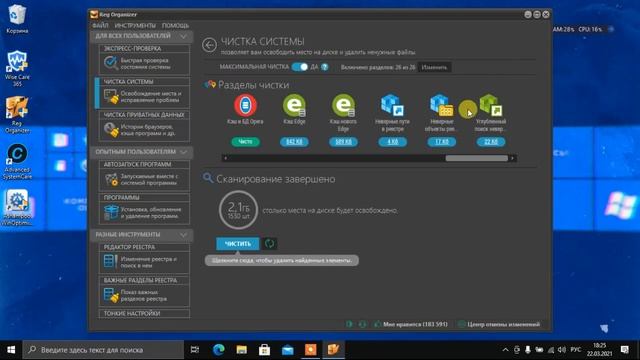
Task: Click the rescan refresh icon beside ЧИСТИТЬ
Action: click(x=269, y=244)
